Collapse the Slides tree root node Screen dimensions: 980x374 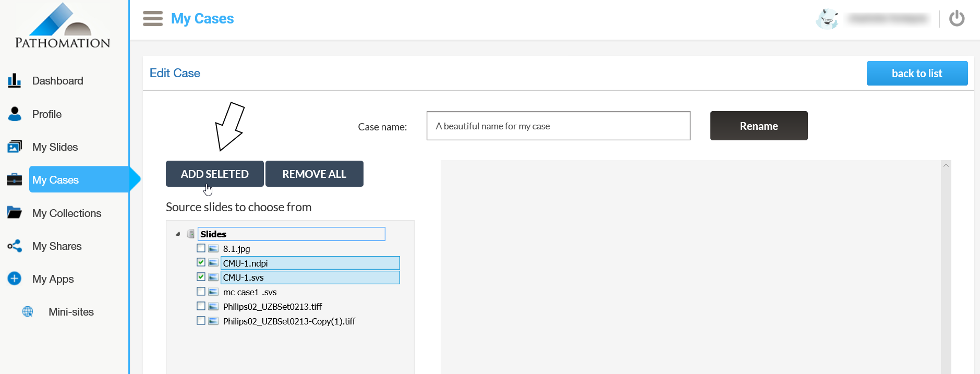pos(178,234)
